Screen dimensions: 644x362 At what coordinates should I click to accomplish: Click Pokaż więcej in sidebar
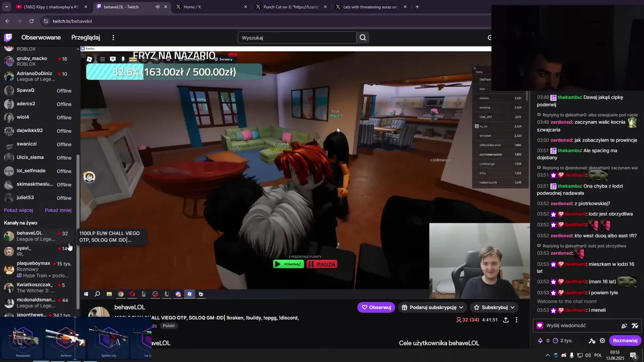(19, 210)
